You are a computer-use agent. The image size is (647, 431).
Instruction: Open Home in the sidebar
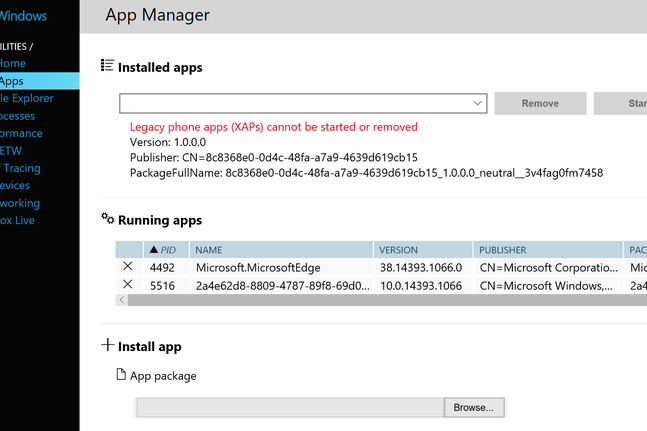(x=13, y=64)
